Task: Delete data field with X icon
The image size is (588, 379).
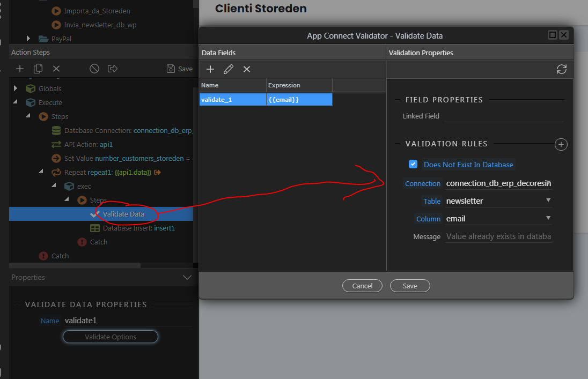Action: (x=247, y=69)
